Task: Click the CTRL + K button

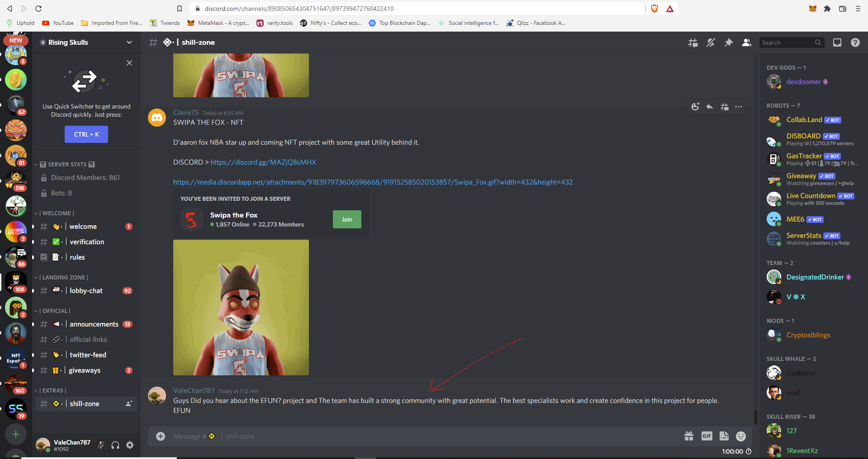Action: 86,134
